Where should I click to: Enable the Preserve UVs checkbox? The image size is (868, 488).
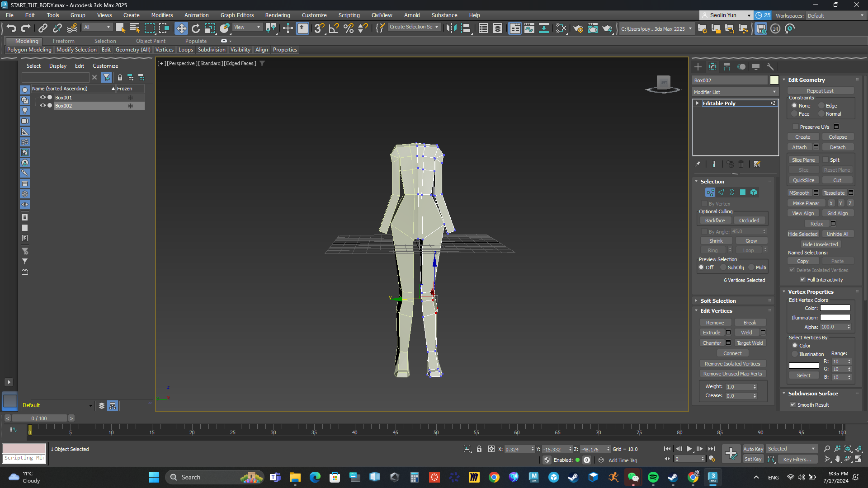795,127
